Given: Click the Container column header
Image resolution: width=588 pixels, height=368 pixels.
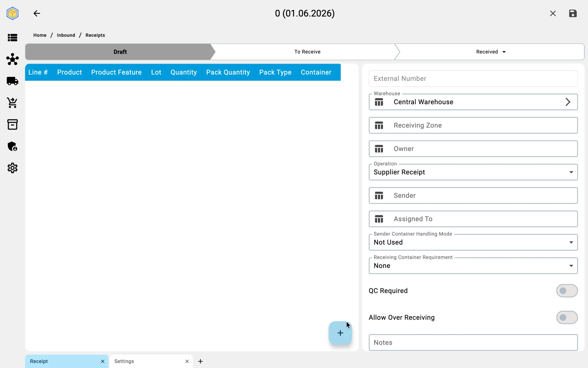Looking at the screenshot, I should pyautogui.click(x=316, y=72).
